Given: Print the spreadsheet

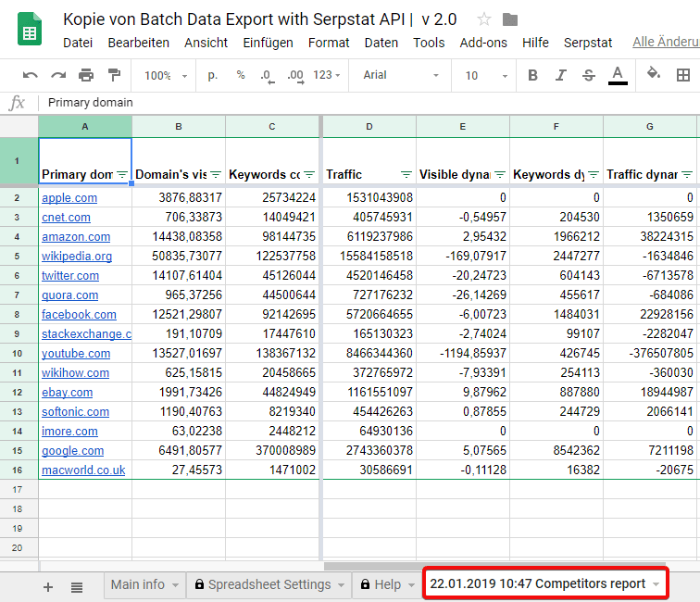Looking at the screenshot, I should click(86, 75).
